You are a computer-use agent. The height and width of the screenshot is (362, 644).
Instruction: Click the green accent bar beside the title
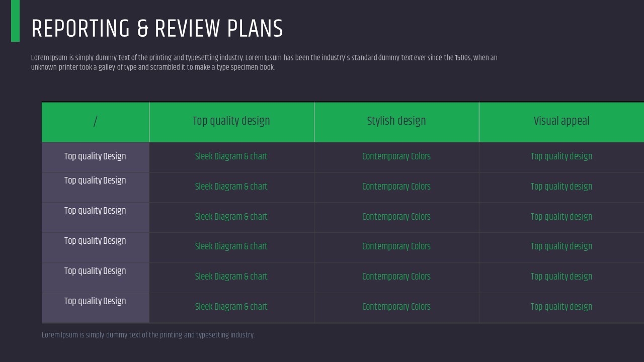pyautogui.click(x=15, y=21)
